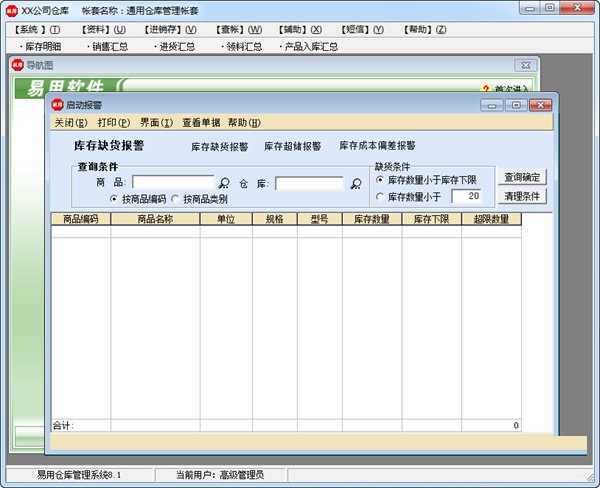Screen dimensions: 600x488
Task: Click the 合计: total row label
Action: 63,425
